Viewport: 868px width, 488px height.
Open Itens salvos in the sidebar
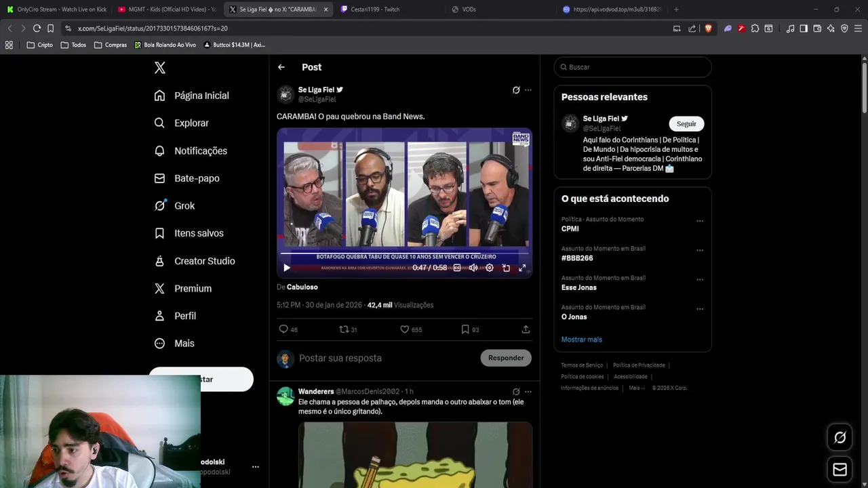point(189,233)
